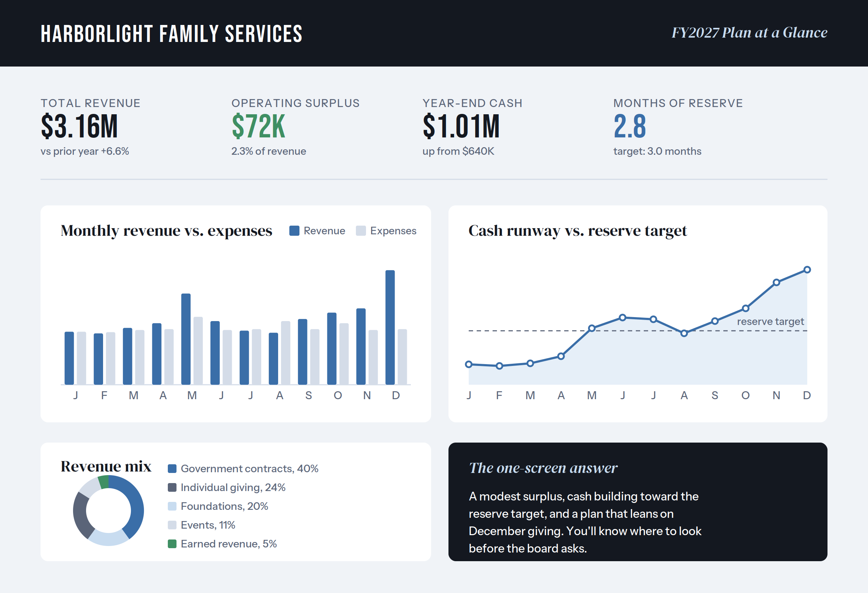868x593 pixels.
Task: Click the FY2027 Plan at a Glance subtitle
Action: 749,33
